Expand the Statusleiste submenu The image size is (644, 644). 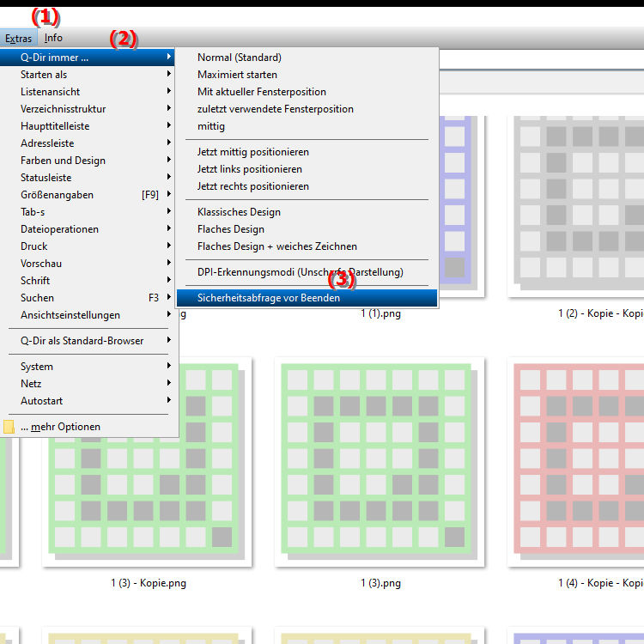pos(87,178)
